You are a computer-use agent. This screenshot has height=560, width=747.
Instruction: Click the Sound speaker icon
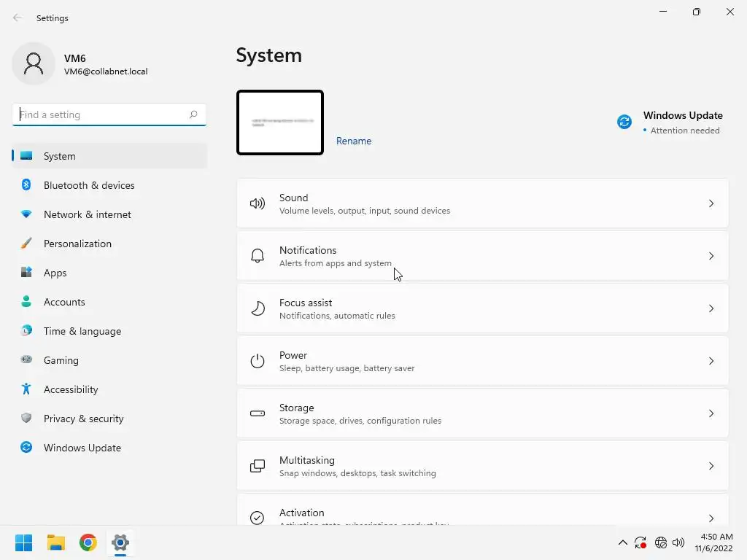coord(258,204)
